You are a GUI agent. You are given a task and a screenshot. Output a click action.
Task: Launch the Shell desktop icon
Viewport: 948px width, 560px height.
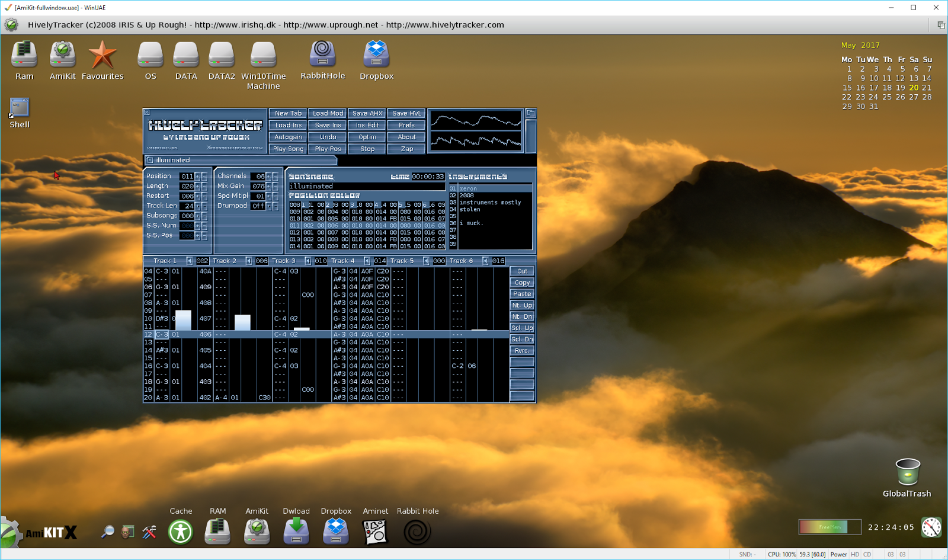click(19, 108)
